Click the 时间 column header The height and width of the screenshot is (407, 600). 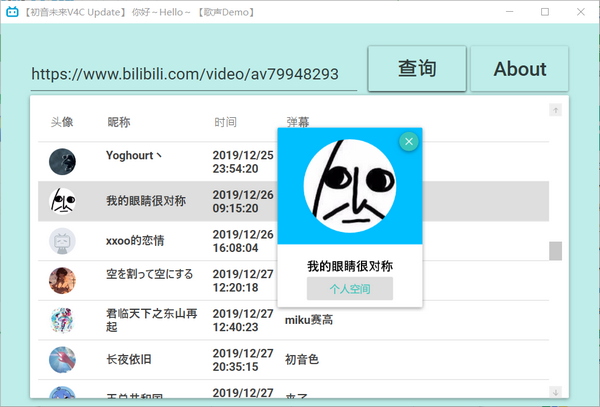point(225,122)
